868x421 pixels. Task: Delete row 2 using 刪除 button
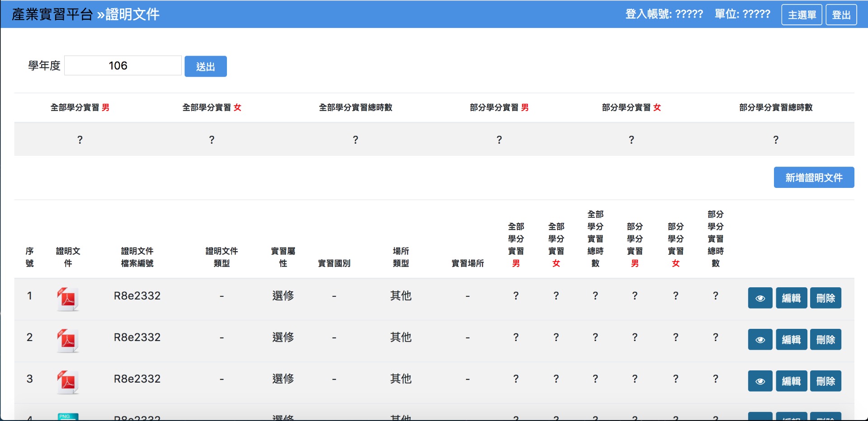click(x=826, y=340)
